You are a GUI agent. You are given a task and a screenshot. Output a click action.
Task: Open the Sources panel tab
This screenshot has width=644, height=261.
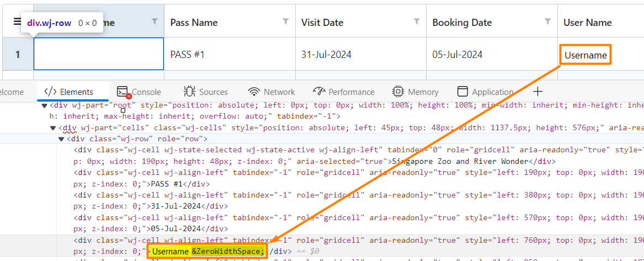(206, 92)
